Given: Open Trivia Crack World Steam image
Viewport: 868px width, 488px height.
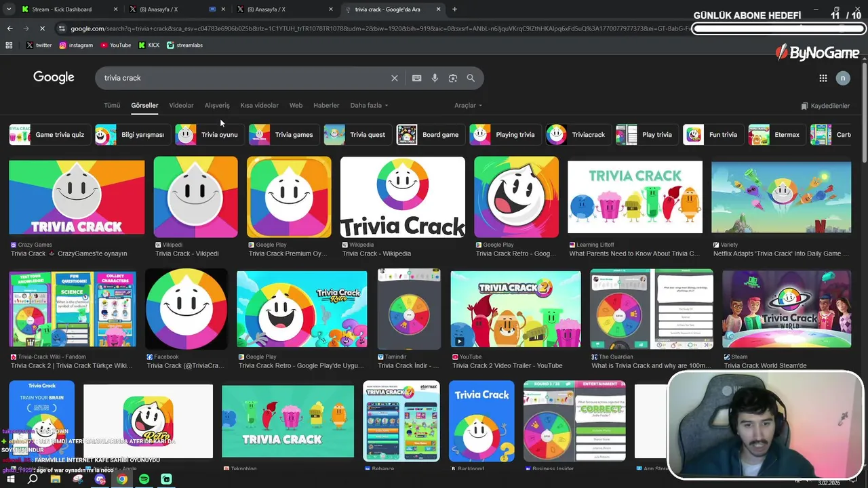Looking at the screenshot, I should (x=787, y=310).
